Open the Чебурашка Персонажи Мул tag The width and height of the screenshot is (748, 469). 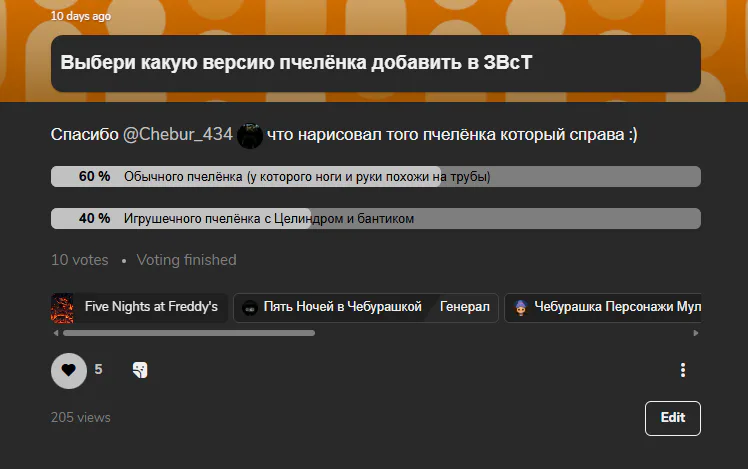point(603,308)
